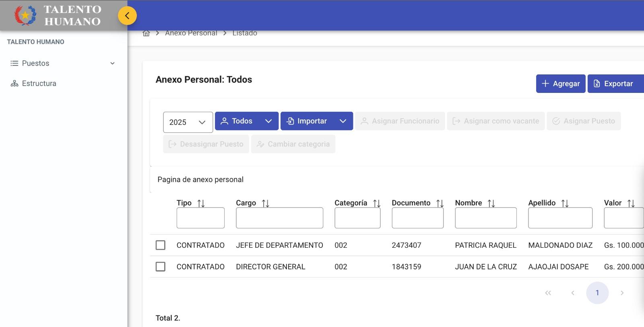Screen dimensions: 644x327
Task: Export the list with Exportar button
Action: pos(615,84)
